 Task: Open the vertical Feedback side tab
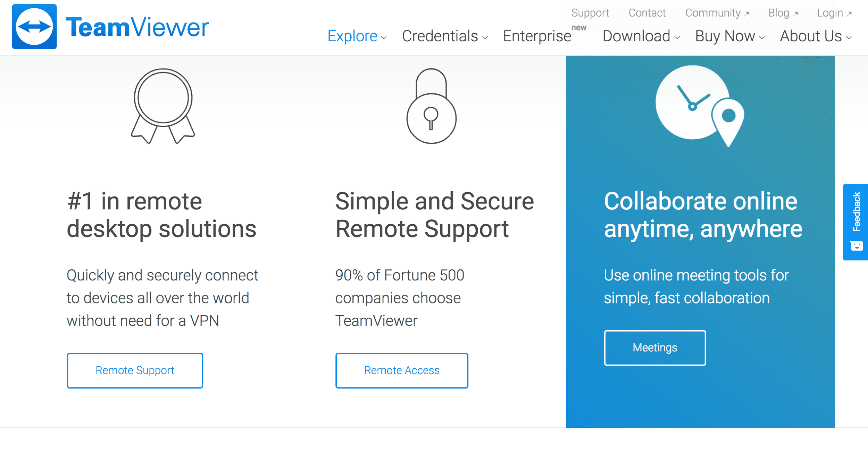pyautogui.click(x=856, y=222)
